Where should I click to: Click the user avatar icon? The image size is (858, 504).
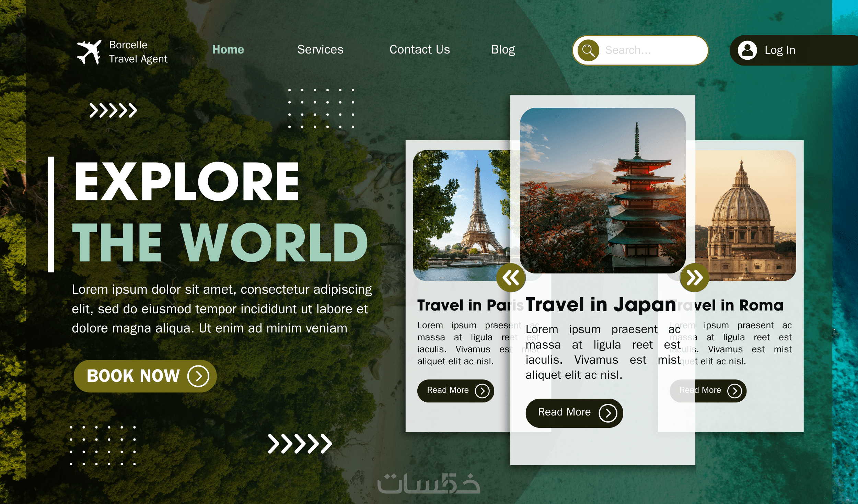747,50
